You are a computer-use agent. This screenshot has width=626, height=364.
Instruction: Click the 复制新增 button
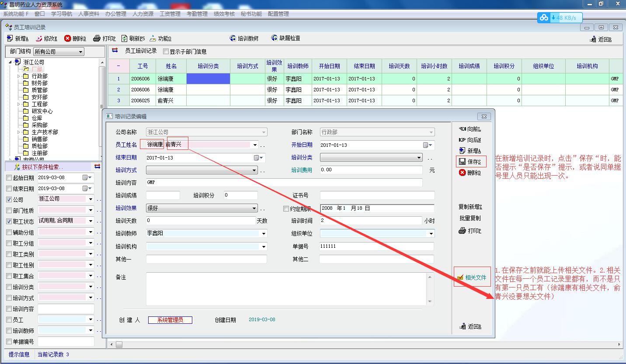coord(470,207)
